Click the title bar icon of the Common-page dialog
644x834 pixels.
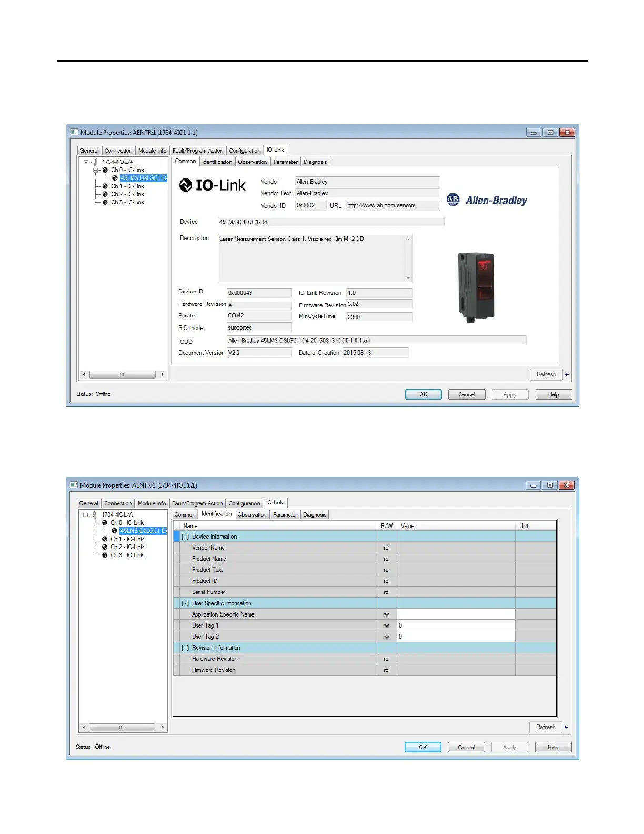pos(74,132)
